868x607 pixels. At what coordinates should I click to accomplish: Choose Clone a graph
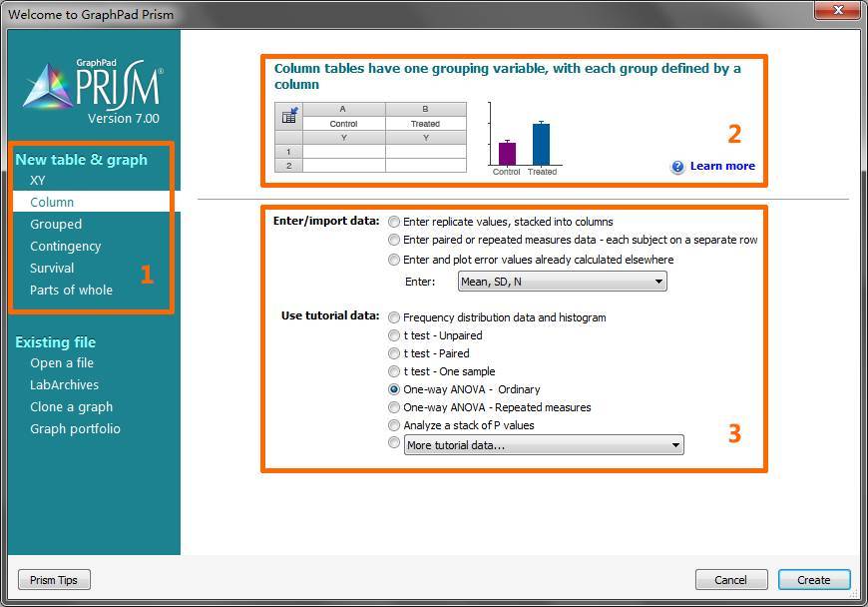pyautogui.click(x=72, y=407)
